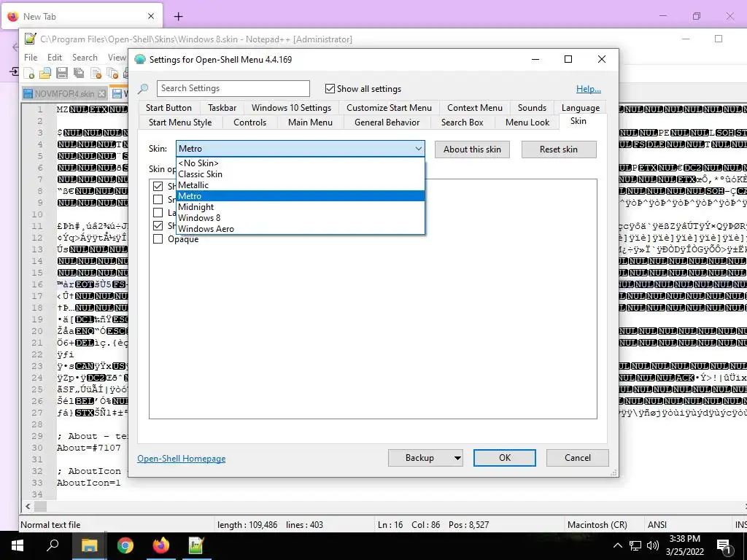Open the Help... link
Image resolution: width=747 pixels, height=560 pixels.
coord(589,89)
